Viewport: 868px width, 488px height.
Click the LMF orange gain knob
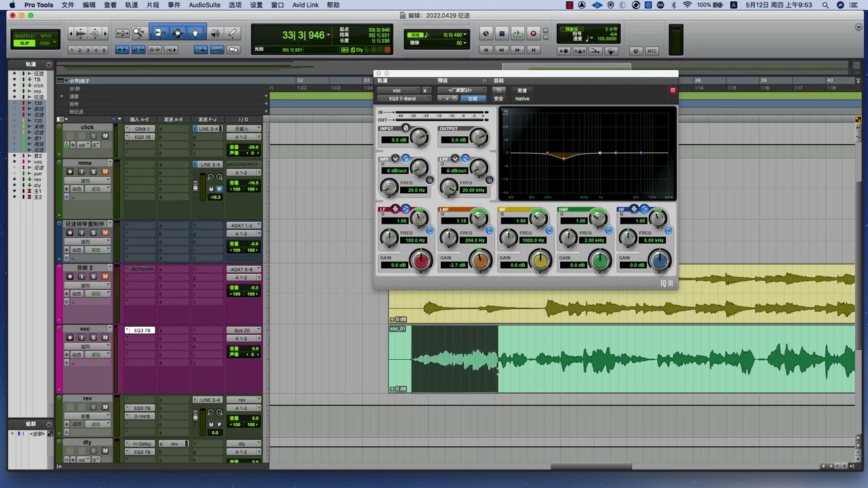pos(481,260)
